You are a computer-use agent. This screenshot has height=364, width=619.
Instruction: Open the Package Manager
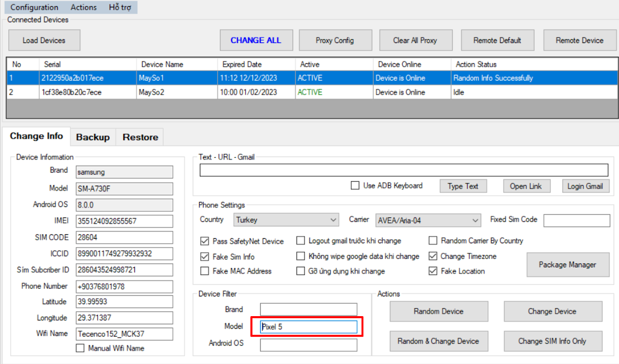point(567,265)
